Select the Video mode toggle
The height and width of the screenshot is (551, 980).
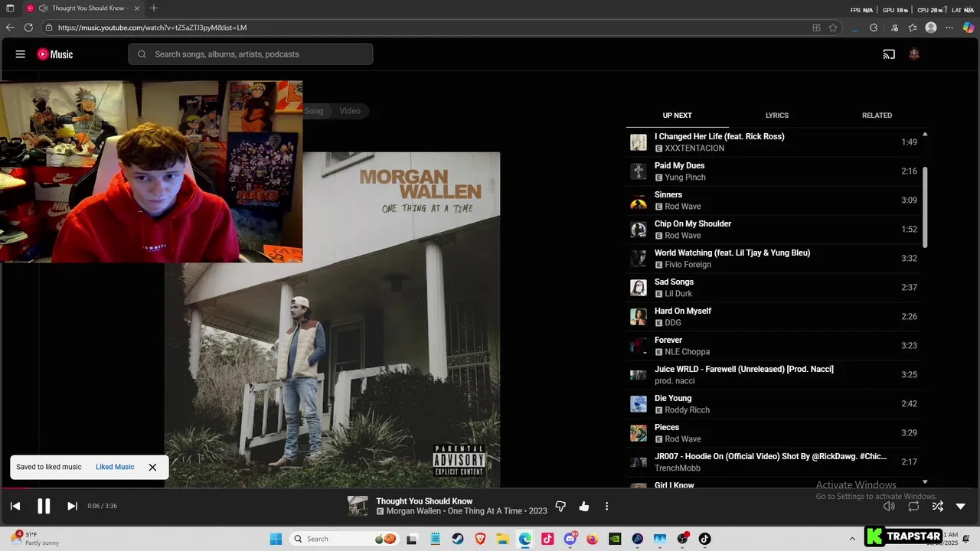coord(350,111)
